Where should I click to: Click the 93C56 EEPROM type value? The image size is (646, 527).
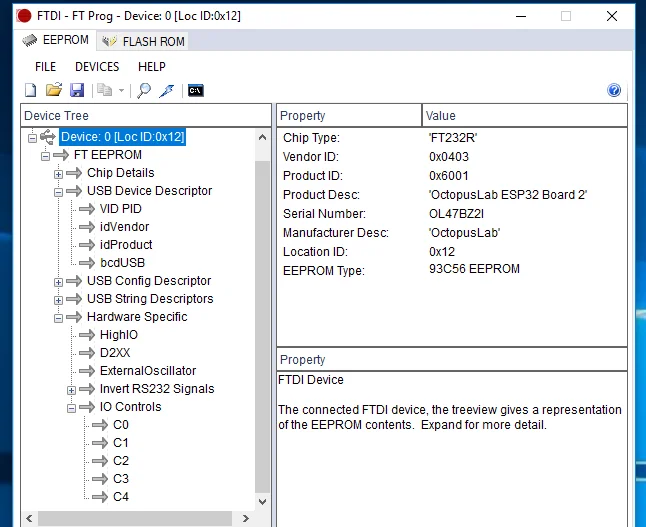point(474,269)
